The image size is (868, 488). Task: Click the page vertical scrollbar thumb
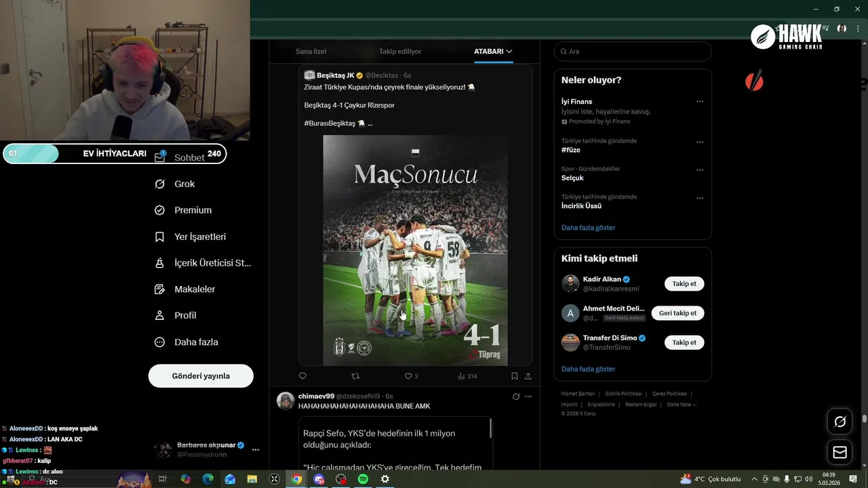[865, 419]
